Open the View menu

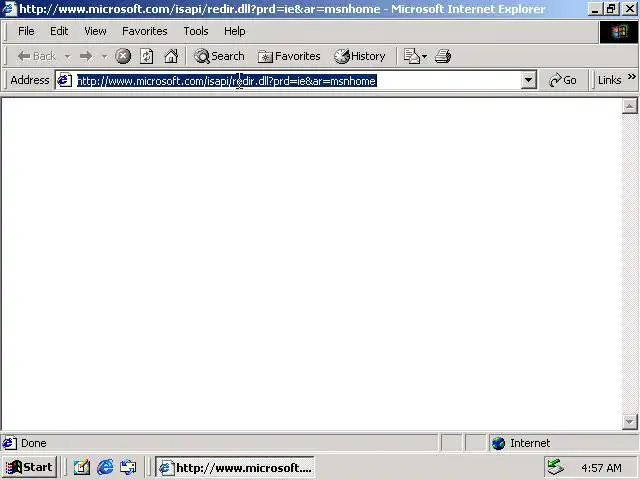click(x=95, y=31)
